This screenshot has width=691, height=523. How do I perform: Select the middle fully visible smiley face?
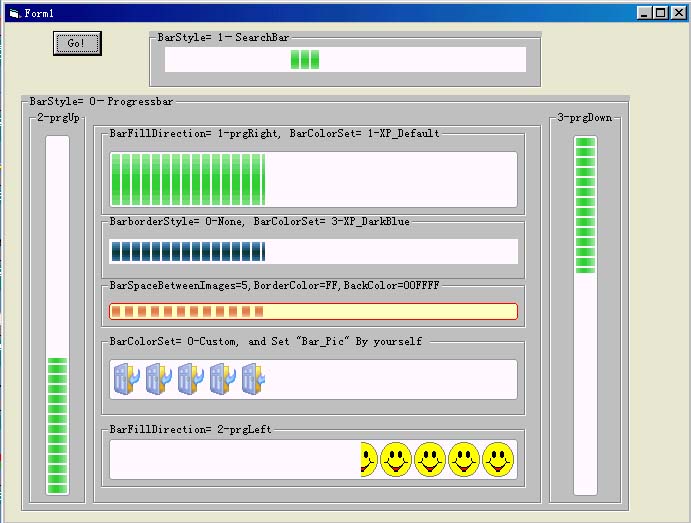(x=430, y=460)
